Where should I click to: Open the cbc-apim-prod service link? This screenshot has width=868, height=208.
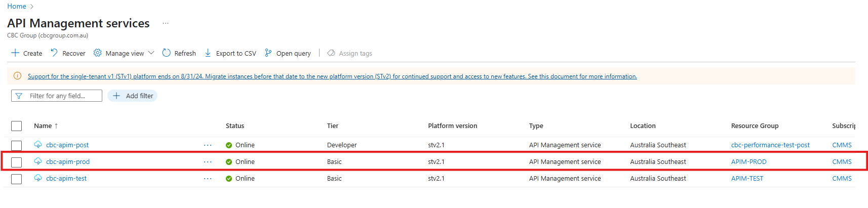(68, 162)
